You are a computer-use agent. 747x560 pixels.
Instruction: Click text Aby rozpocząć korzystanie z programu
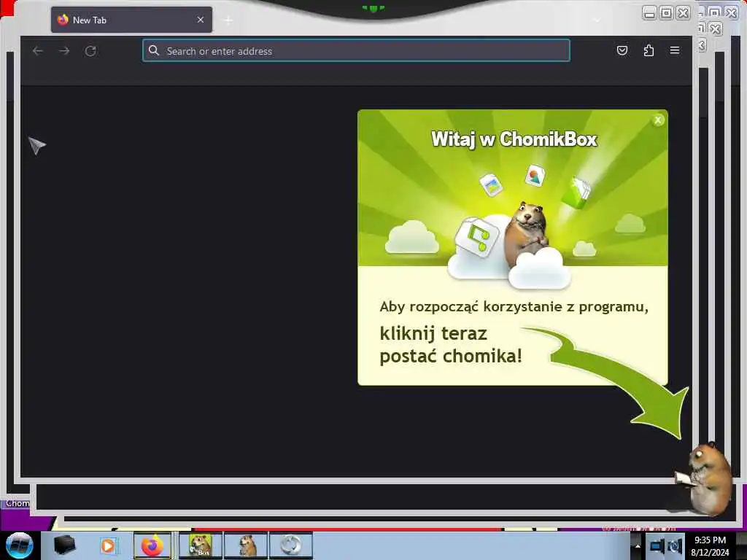pyautogui.click(x=514, y=307)
